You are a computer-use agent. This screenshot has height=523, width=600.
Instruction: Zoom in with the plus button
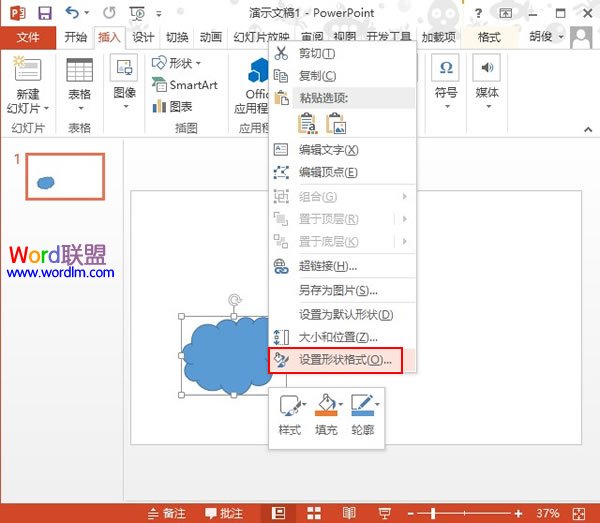[x=518, y=513]
